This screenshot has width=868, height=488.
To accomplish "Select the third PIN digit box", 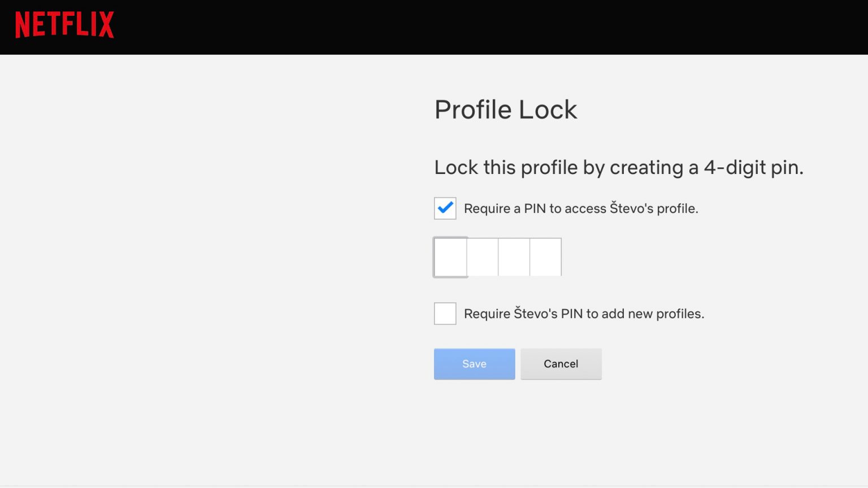I will (514, 257).
